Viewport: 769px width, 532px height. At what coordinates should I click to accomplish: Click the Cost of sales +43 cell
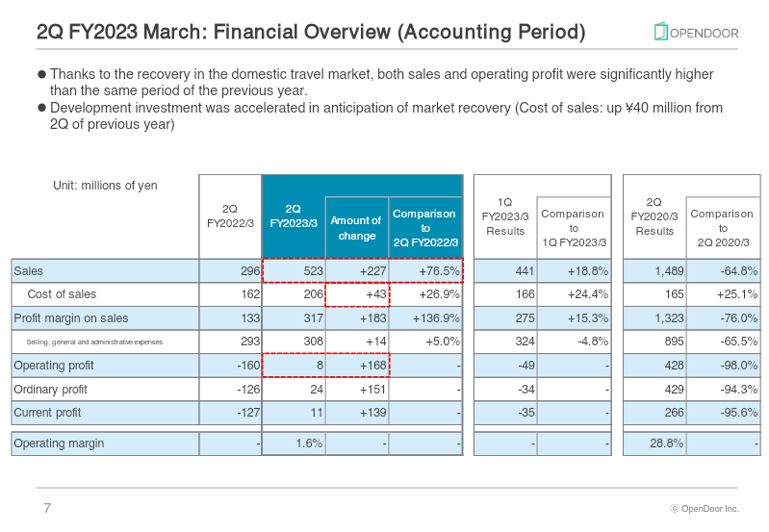pos(356,294)
